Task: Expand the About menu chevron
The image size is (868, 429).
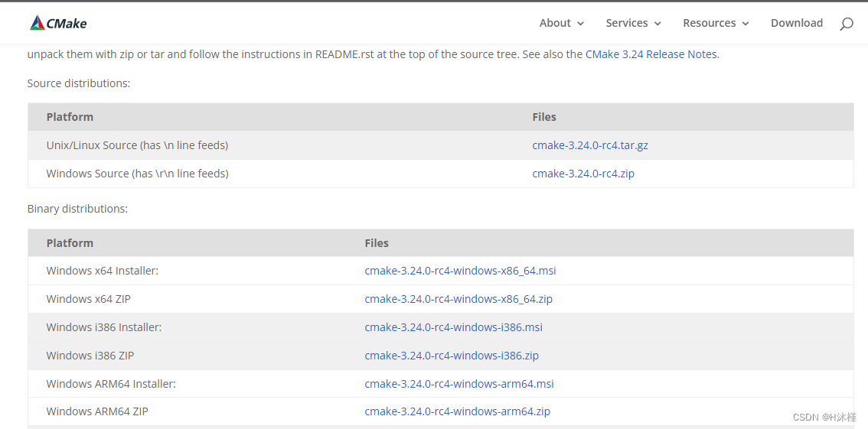Action: pyautogui.click(x=581, y=24)
